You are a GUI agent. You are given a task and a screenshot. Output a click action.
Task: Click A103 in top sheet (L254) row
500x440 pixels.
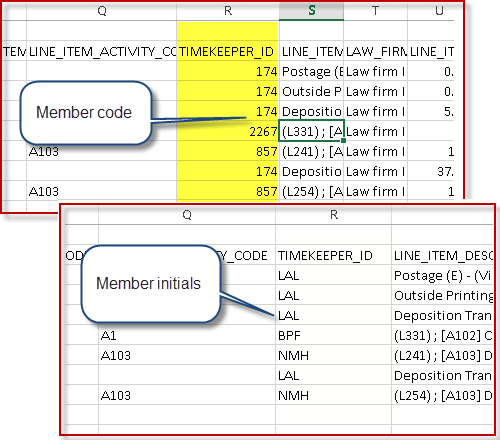[x=101, y=191]
